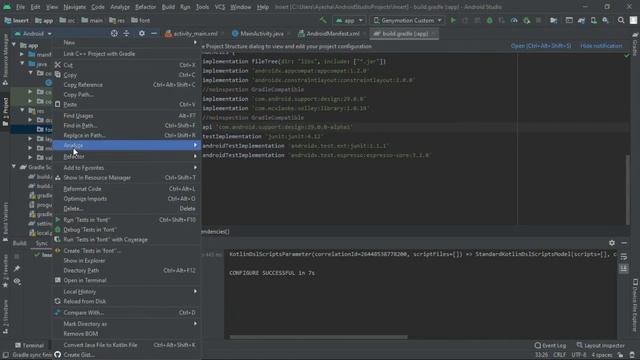
Task: Open Project panel gear options
Action: tap(142, 33)
